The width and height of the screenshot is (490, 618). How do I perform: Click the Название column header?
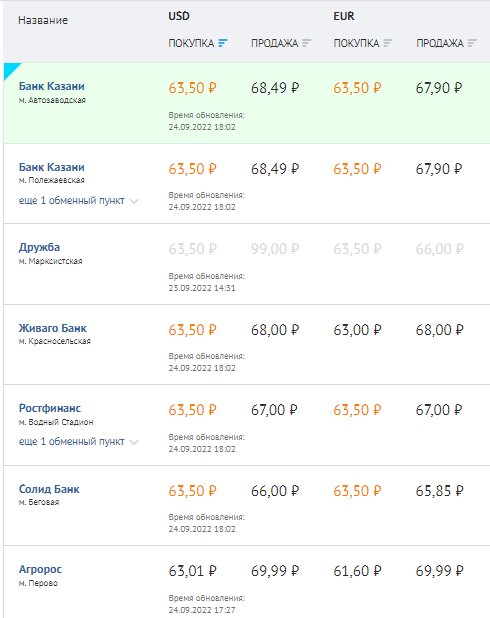click(x=43, y=20)
